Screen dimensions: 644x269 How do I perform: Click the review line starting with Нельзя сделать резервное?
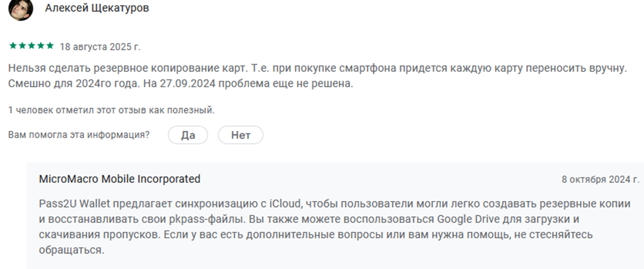(317, 69)
